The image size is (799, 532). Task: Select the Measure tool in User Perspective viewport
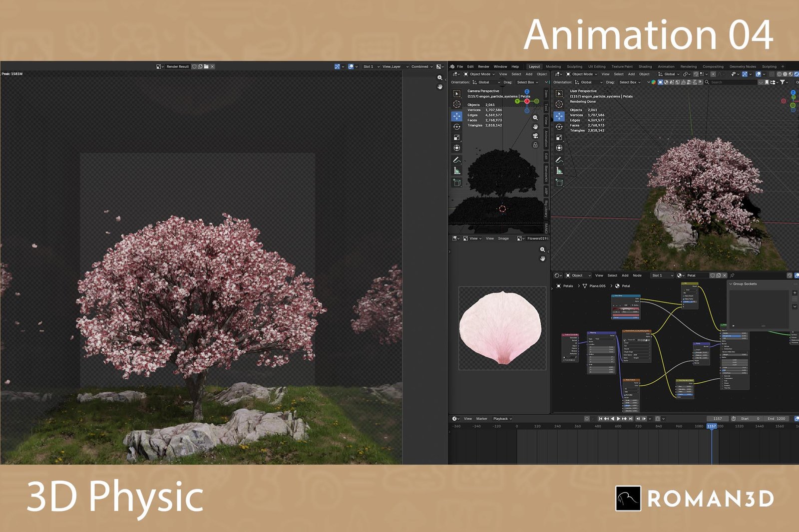click(x=559, y=171)
